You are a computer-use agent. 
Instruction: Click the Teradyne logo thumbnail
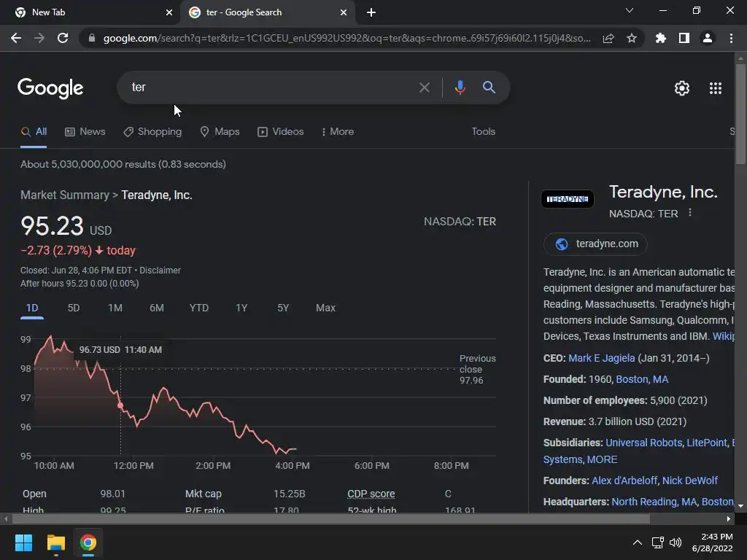[x=568, y=199]
